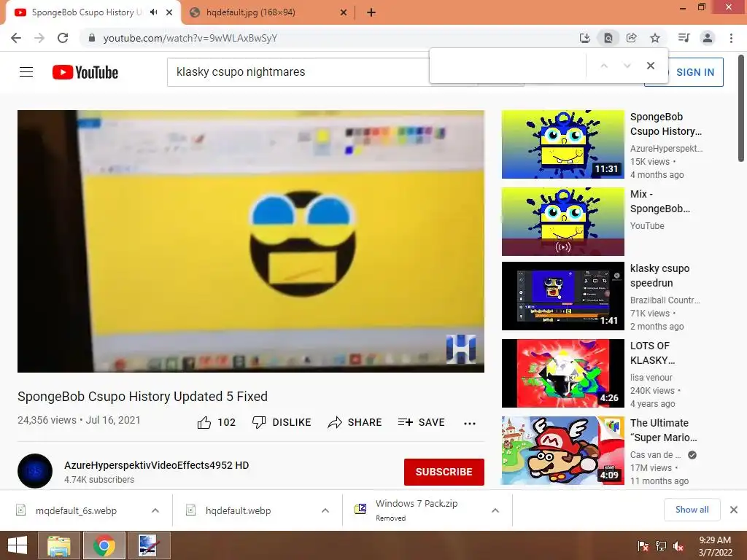Expand options for mqdefault_6s.webp download
The width and height of the screenshot is (747, 560).
155,510
